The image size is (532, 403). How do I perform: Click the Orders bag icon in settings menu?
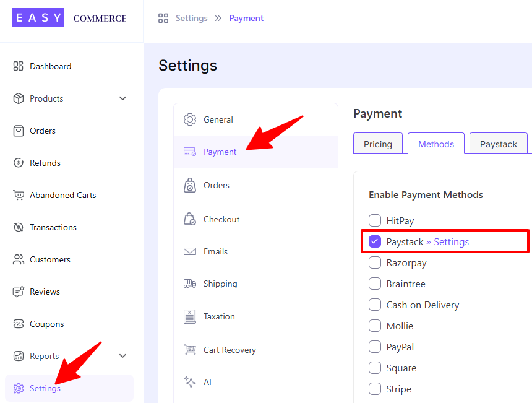pos(190,185)
